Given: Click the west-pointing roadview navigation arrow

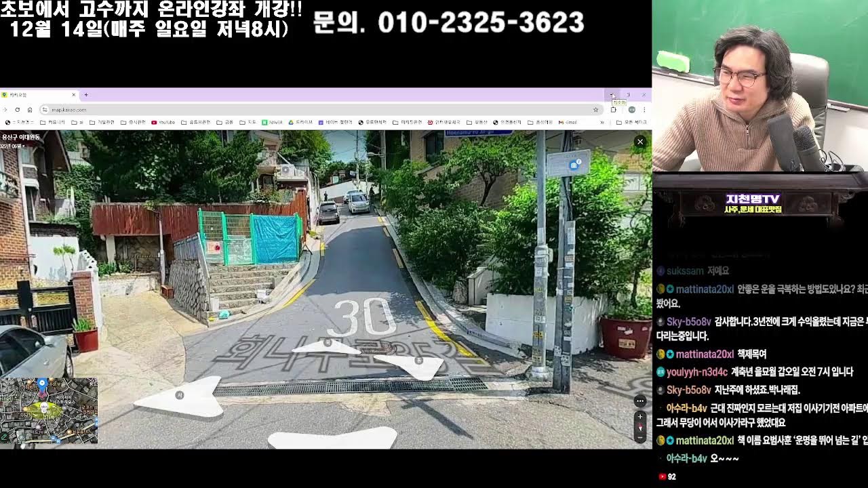Looking at the screenshot, I should (x=179, y=398).
